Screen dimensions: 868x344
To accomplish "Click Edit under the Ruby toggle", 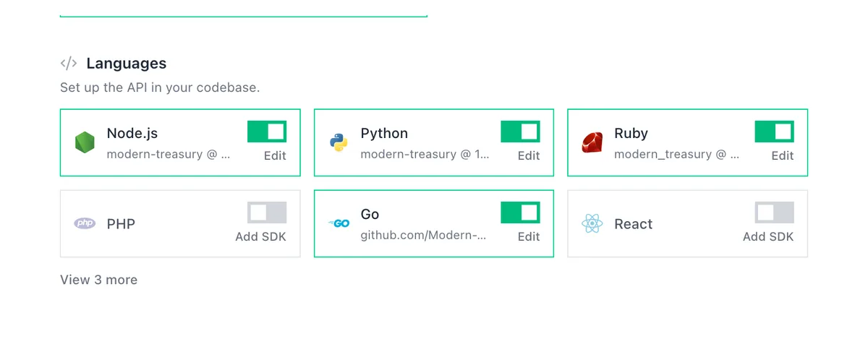I will pyautogui.click(x=783, y=155).
